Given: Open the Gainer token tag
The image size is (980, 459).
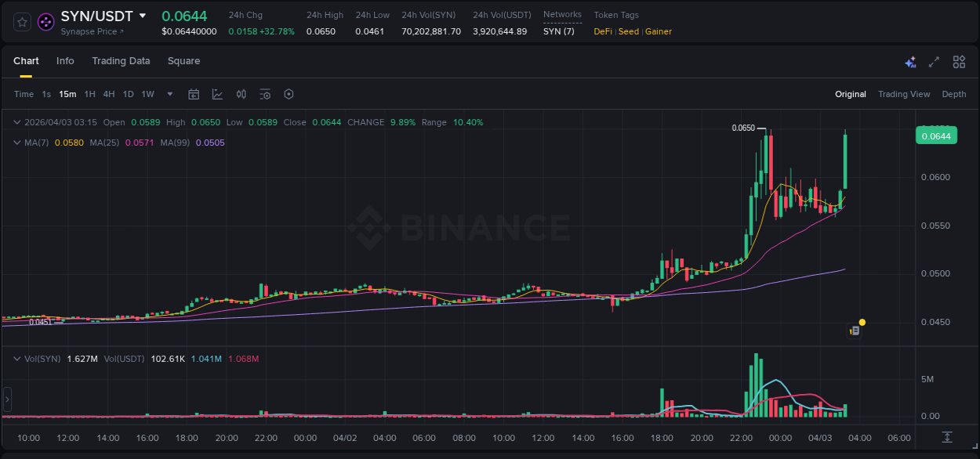Looking at the screenshot, I should point(658,31).
